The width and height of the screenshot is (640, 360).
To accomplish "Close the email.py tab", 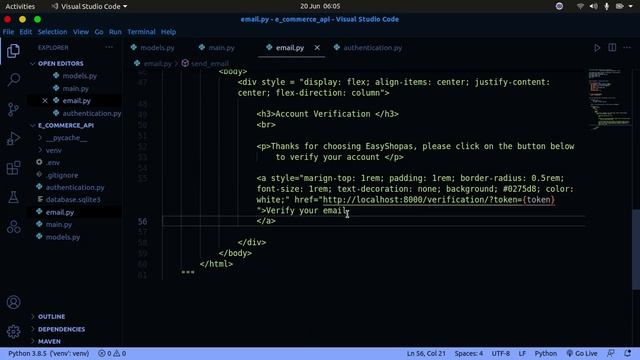I will coord(317,48).
